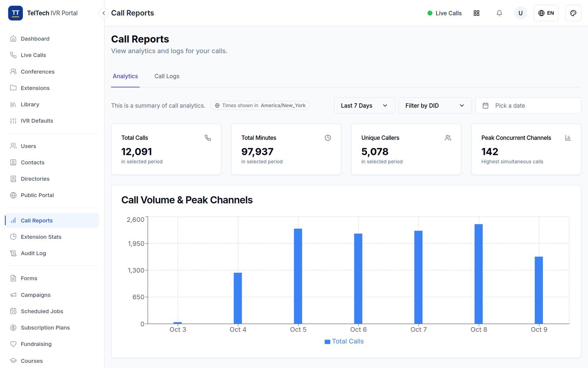The height and width of the screenshot is (368, 588).
Task: Click the megaphone icon beside Campaigns
Action: click(x=13, y=295)
